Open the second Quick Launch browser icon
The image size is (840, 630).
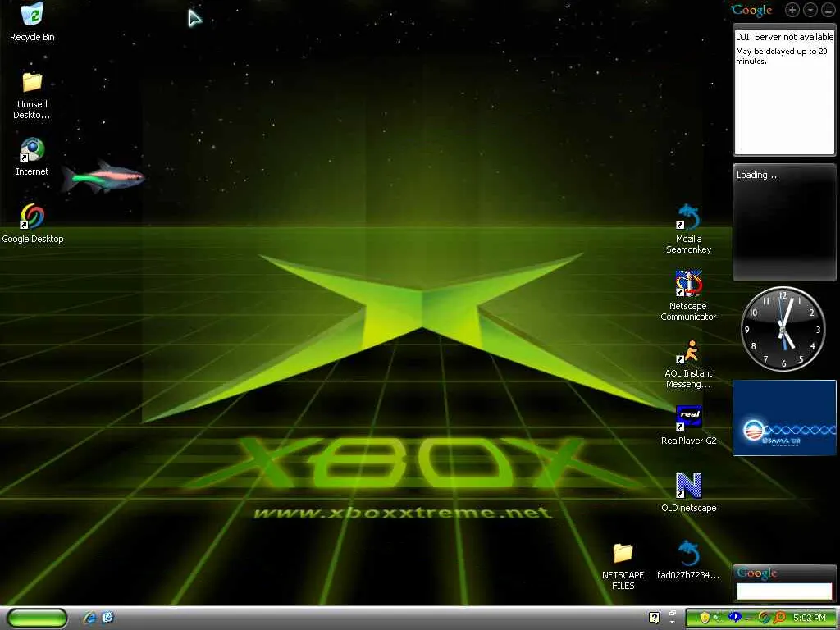click(x=107, y=618)
